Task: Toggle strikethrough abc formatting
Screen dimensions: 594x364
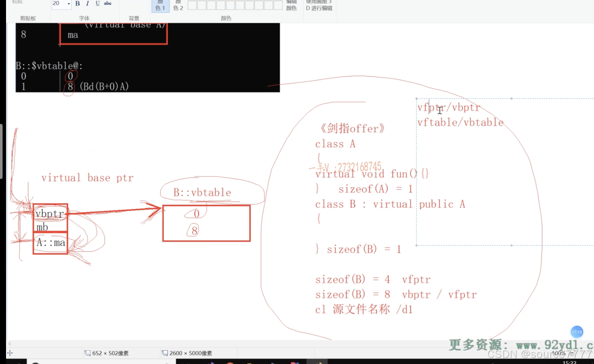Action: click(108, 3)
